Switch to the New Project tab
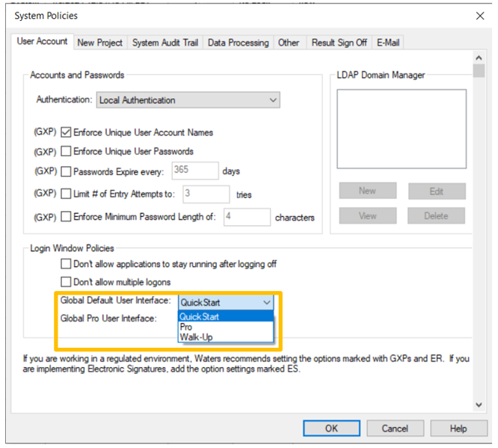498x448 pixels. [x=99, y=43]
